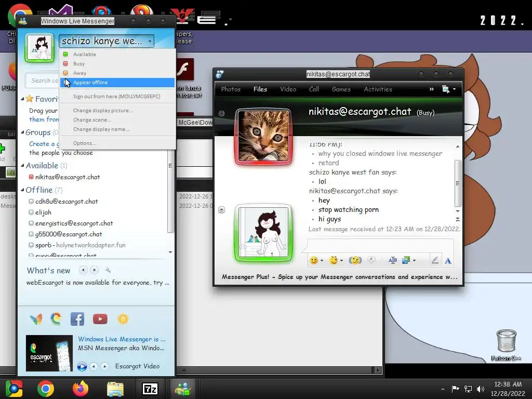Read webEscargot is now available news text
The height and width of the screenshot is (399, 532).
98,283
